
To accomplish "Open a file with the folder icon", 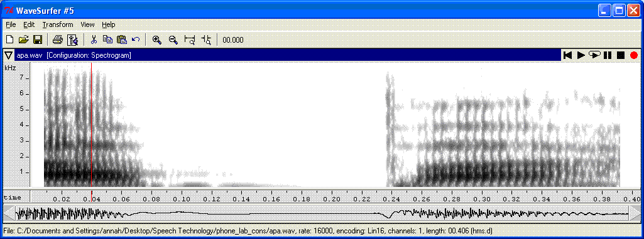I will coord(23,40).
